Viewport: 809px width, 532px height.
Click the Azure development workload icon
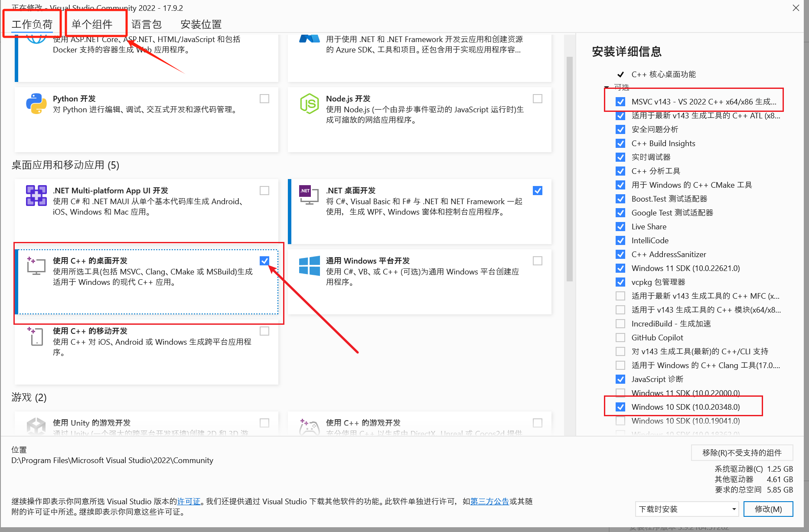(x=310, y=39)
